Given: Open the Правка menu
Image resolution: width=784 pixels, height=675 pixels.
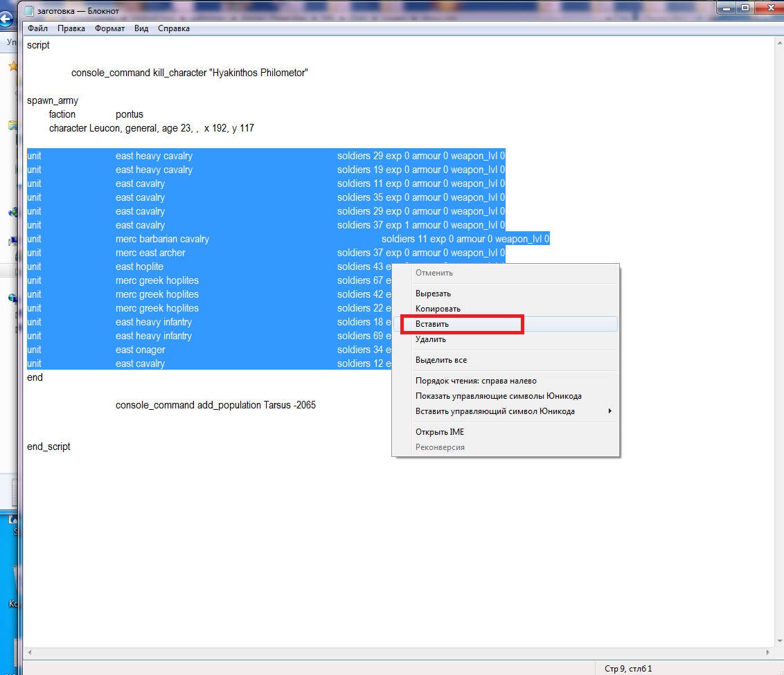Looking at the screenshot, I should (x=71, y=28).
